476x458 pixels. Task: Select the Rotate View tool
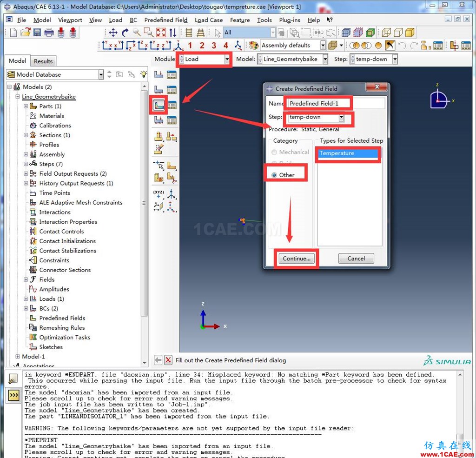coord(125,33)
